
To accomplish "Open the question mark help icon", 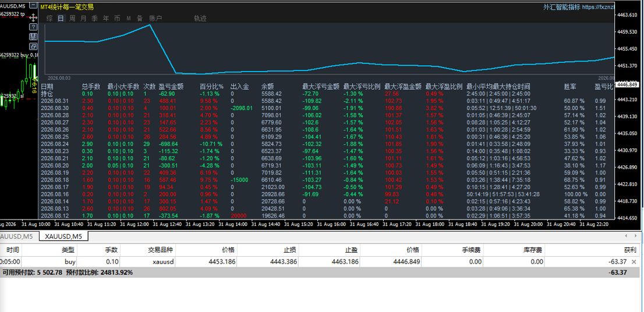I will click(33, 27).
